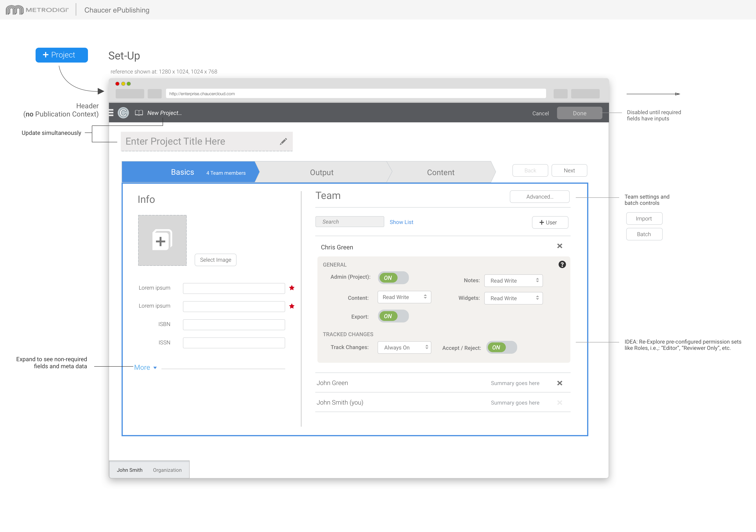This screenshot has width=756, height=532.
Task: Click the open book icon beside New Project
Action: (139, 113)
